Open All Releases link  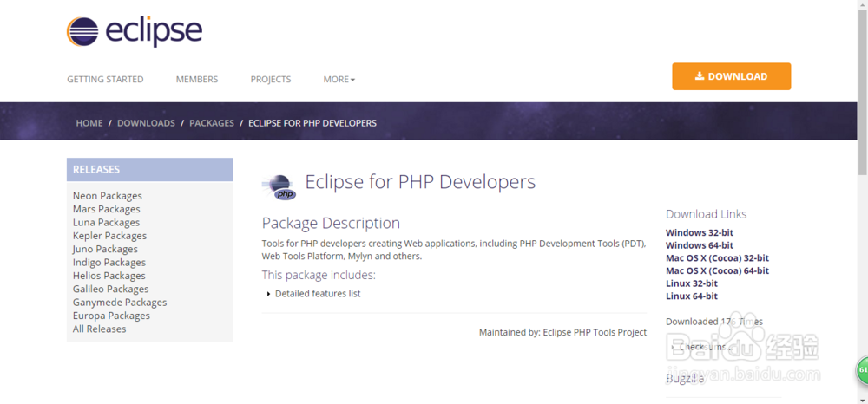pos(99,329)
